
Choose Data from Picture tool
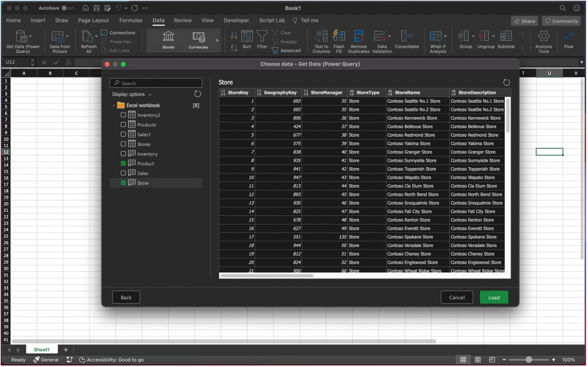pos(57,37)
